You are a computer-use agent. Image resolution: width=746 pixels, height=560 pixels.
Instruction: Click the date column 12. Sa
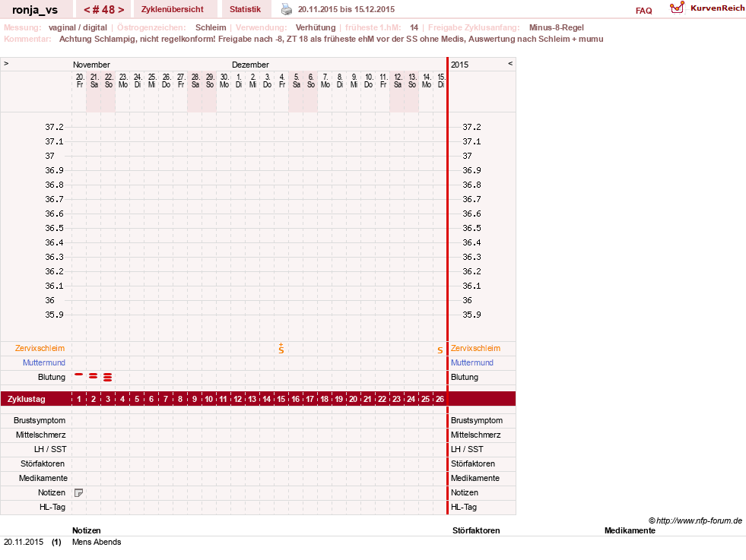[x=397, y=81]
